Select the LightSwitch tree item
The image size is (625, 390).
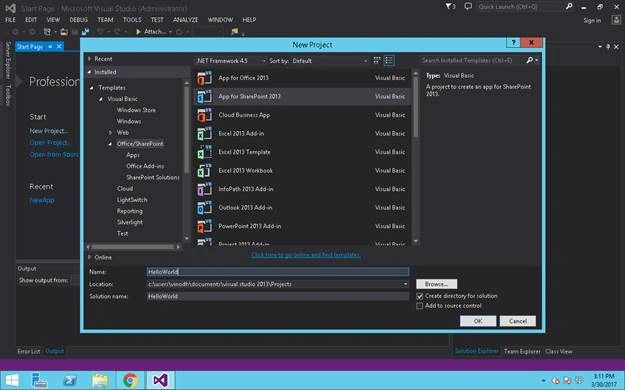point(132,200)
